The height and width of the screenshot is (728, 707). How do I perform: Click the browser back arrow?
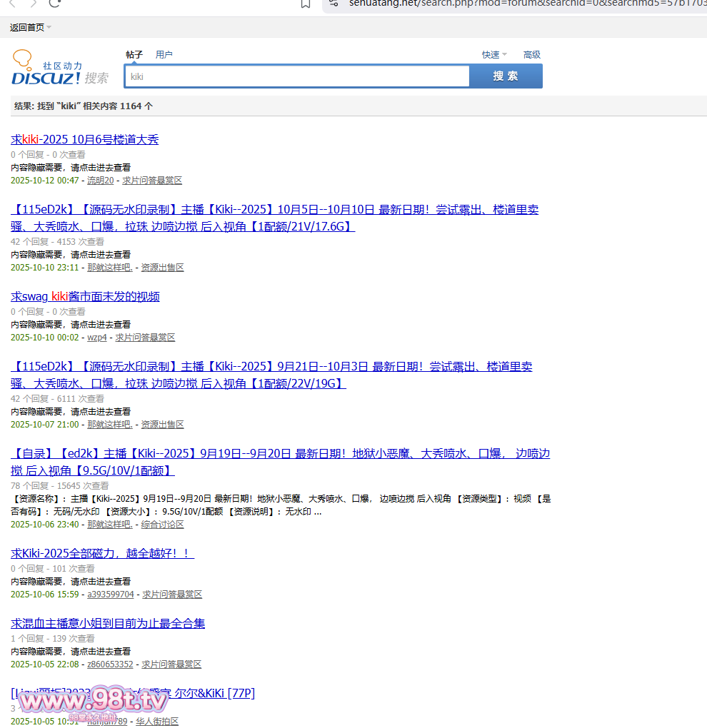coord(12,3)
